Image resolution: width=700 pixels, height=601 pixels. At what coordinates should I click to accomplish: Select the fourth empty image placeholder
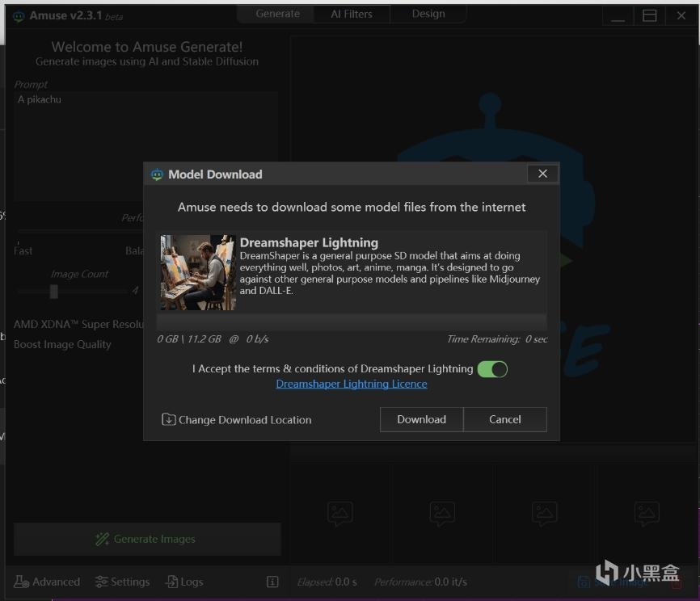click(647, 513)
